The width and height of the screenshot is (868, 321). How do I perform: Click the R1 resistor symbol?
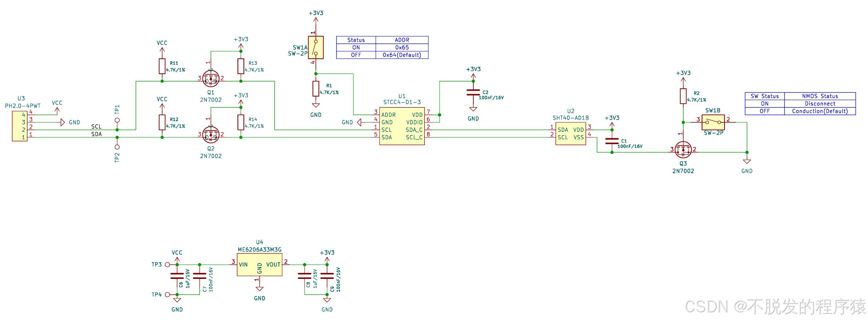pyautogui.click(x=315, y=89)
